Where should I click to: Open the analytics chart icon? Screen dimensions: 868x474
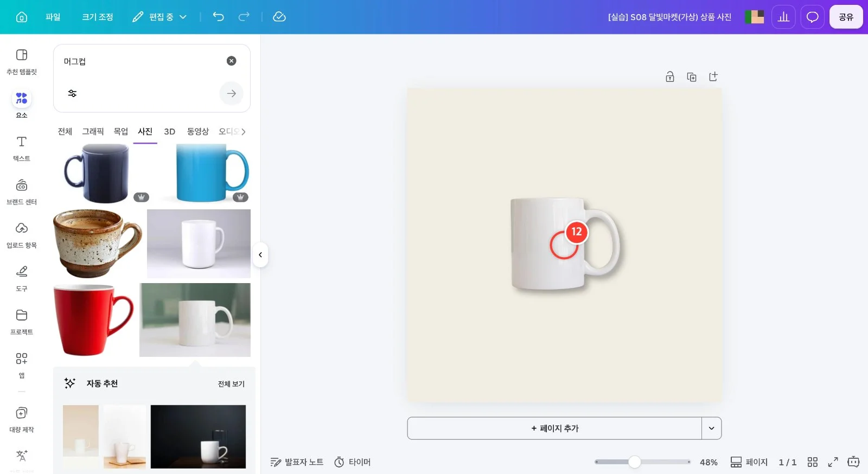pos(783,17)
